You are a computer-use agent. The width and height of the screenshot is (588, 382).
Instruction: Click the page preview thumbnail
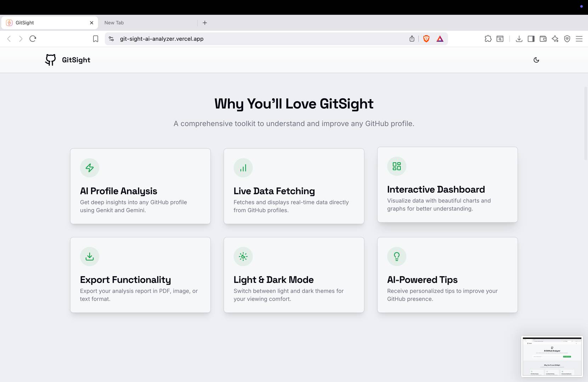click(552, 356)
